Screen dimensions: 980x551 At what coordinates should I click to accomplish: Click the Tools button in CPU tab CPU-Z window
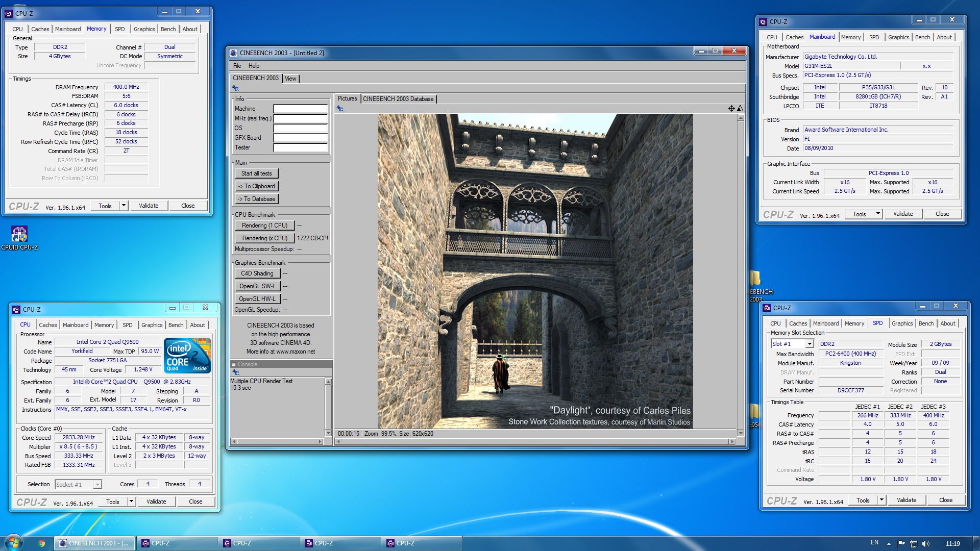113,502
